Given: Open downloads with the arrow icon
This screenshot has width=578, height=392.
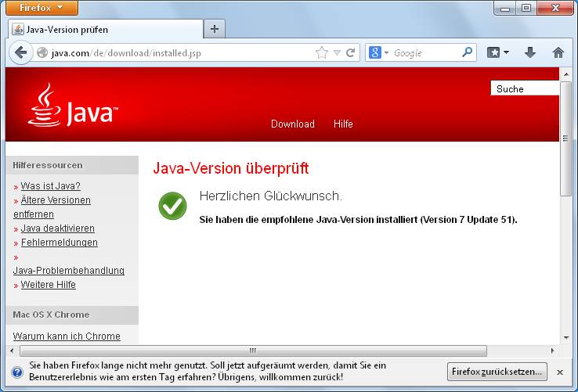Looking at the screenshot, I should coord(530,52).
